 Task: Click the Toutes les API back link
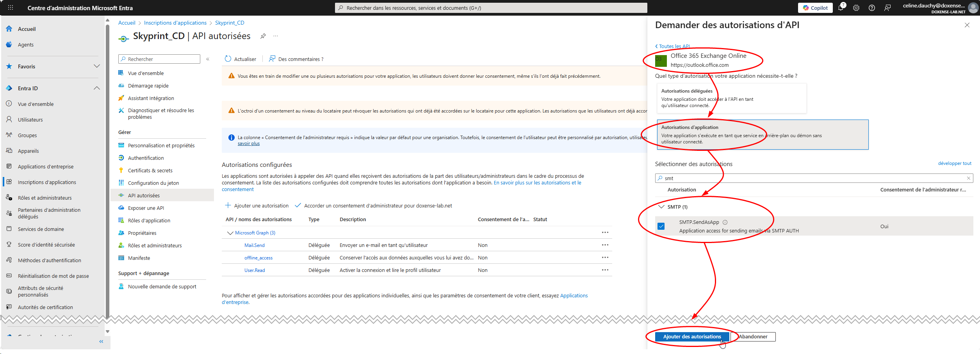pyautogui.click(x=672, y=46)
